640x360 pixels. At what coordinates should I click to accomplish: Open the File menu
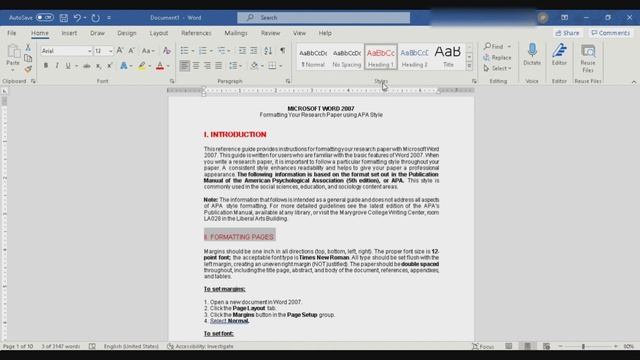(12, 33)
